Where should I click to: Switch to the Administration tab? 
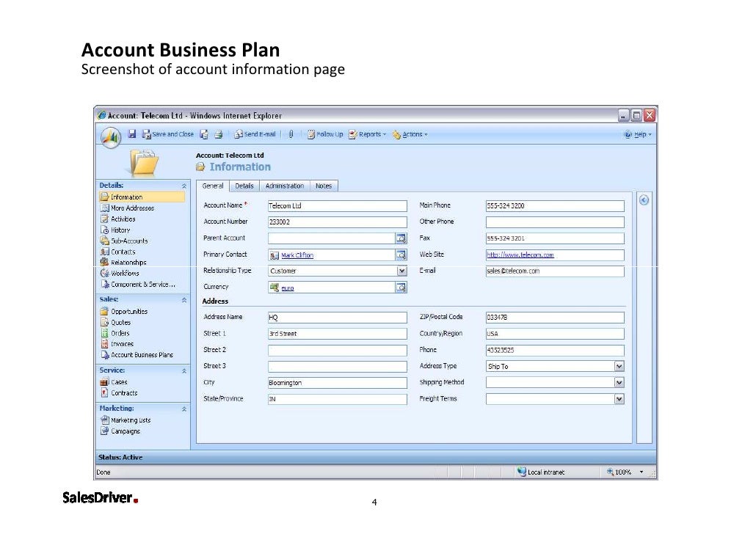coord(285,186)
